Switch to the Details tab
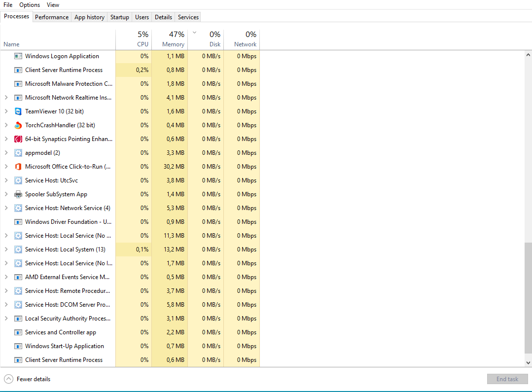This screenshot has width=532, height=392. pyautogui.click(x=164, y=17)
